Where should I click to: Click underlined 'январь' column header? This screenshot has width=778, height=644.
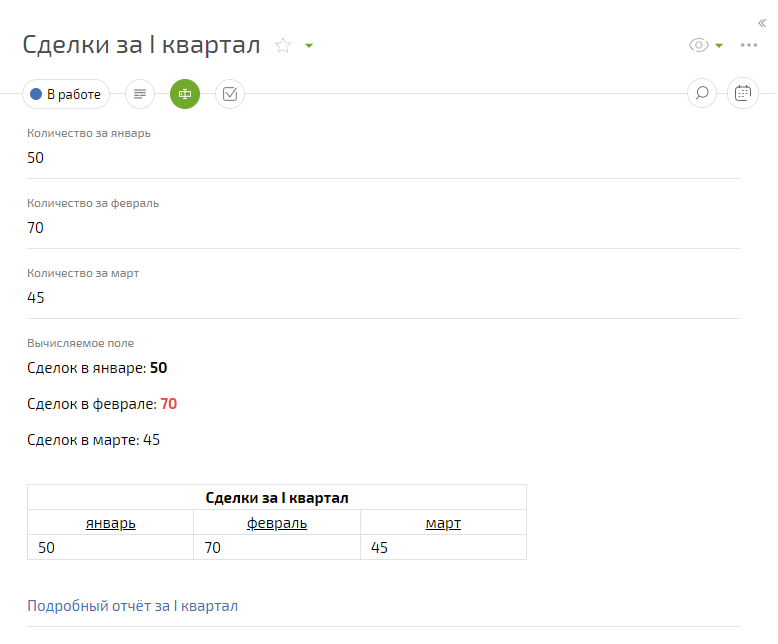[111, 523]
